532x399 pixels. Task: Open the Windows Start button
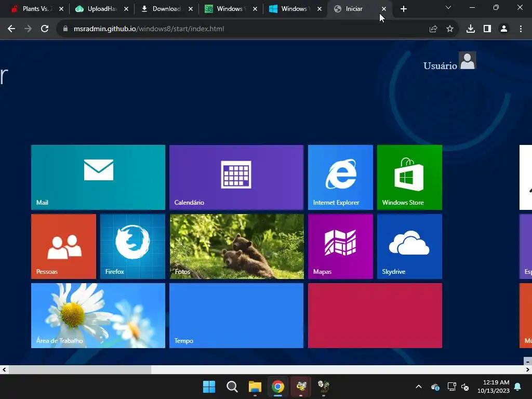point(209,387)
